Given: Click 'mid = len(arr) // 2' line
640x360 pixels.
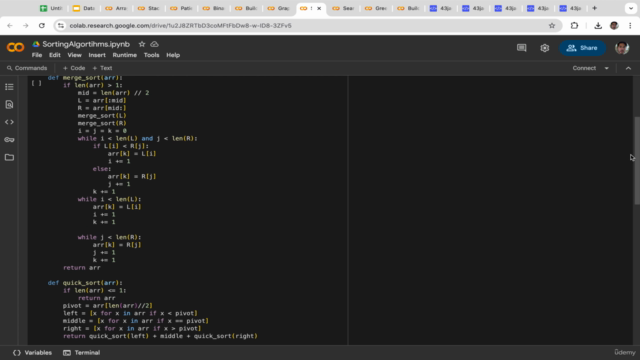Looking at the screenshot, I should point(113,93).
